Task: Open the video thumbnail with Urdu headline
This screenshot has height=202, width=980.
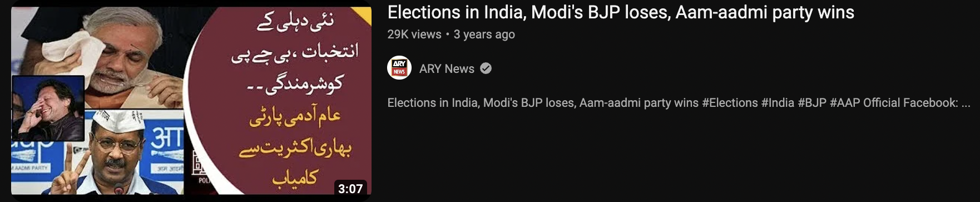Action: 191,101
